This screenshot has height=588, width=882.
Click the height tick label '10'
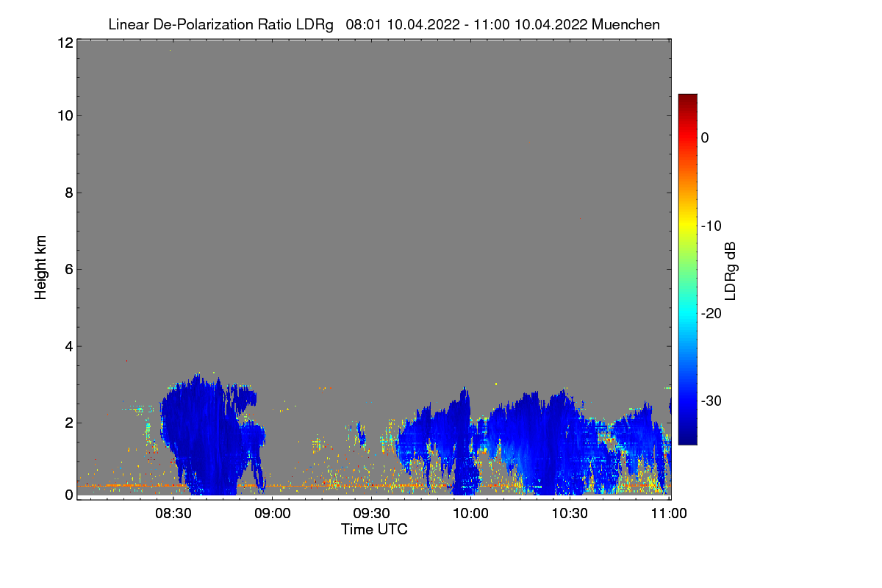pos(64,115)
